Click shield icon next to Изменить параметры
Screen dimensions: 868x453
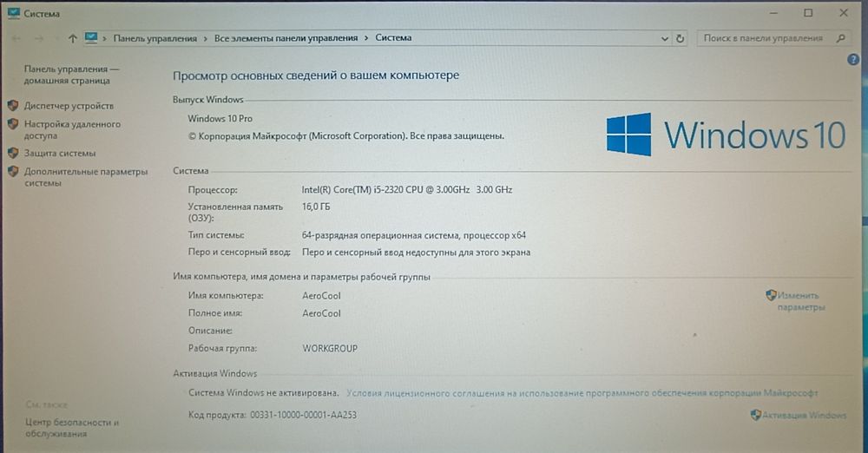point(771,295)
